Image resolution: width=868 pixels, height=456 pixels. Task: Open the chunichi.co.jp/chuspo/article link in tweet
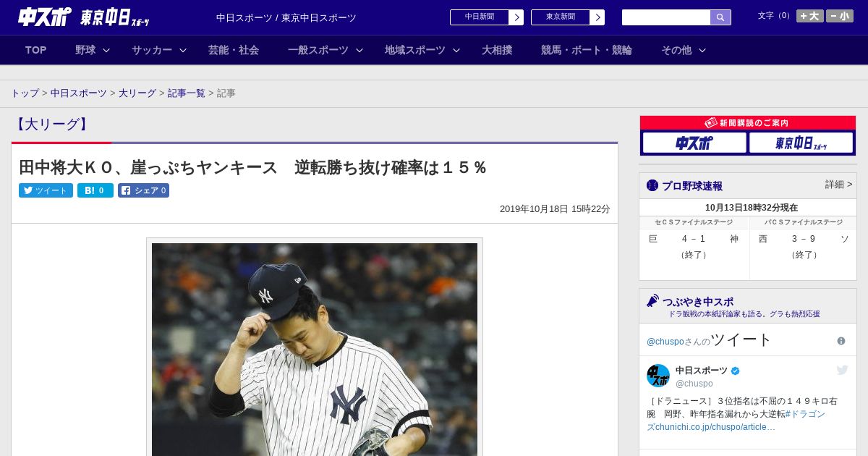tap(715, 427)
